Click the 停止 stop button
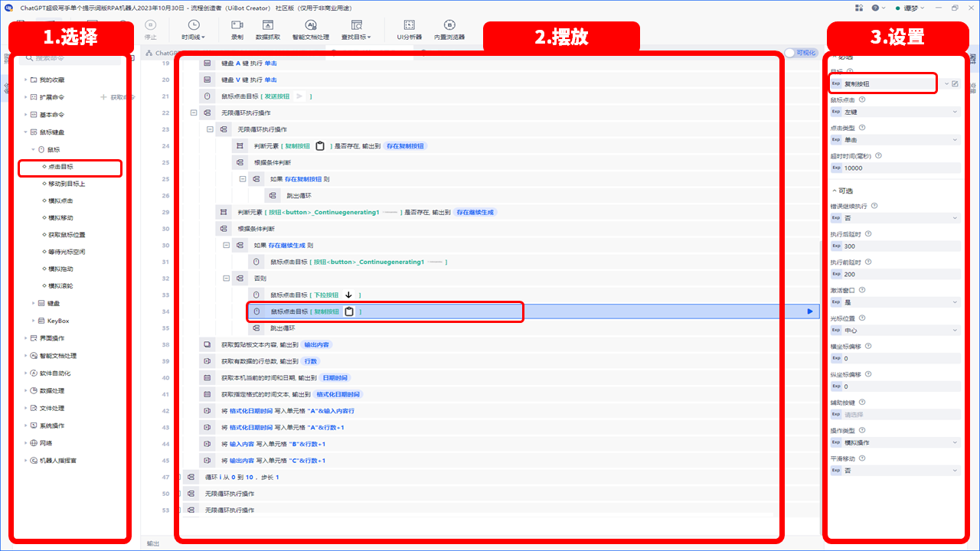The height and width of the screenshot is (551, 980). click(x=150, y=31)
